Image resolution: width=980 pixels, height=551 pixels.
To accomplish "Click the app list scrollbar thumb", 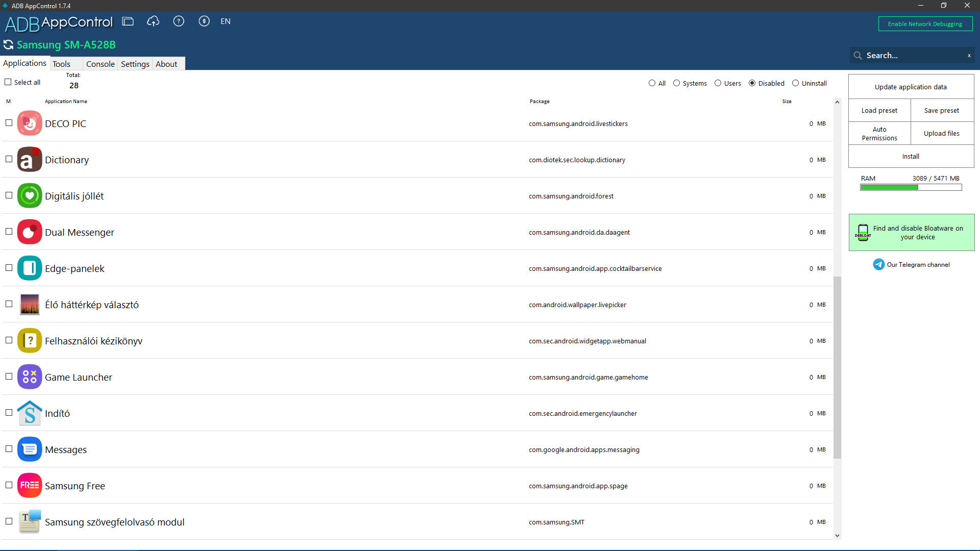I will pos(837,367).
